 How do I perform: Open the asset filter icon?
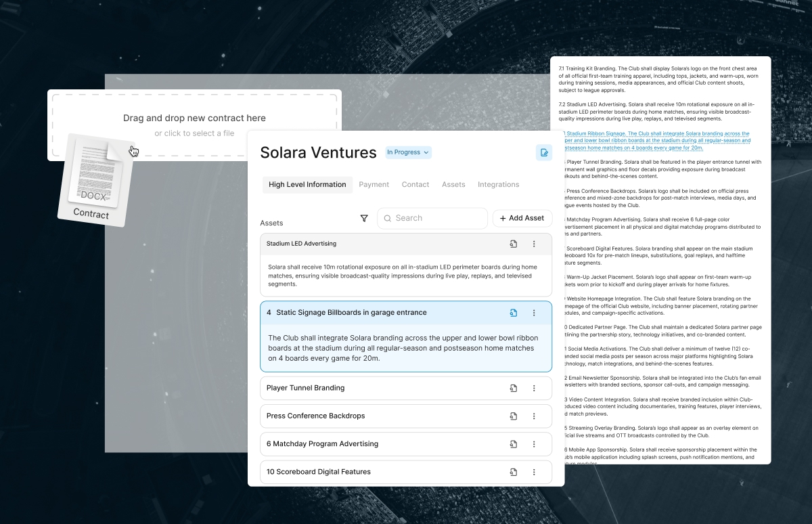coord(364,218)
